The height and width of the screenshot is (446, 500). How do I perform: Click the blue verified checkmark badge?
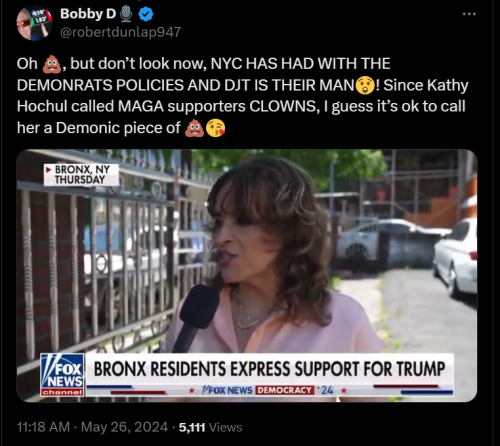click(x=146, y=14)
